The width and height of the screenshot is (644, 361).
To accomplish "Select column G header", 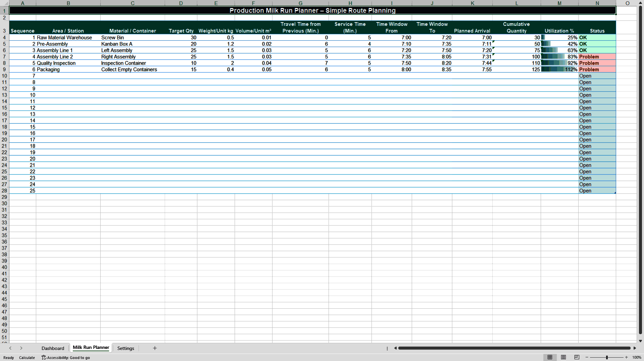I will pyautogui.click(x=301, y=3).
